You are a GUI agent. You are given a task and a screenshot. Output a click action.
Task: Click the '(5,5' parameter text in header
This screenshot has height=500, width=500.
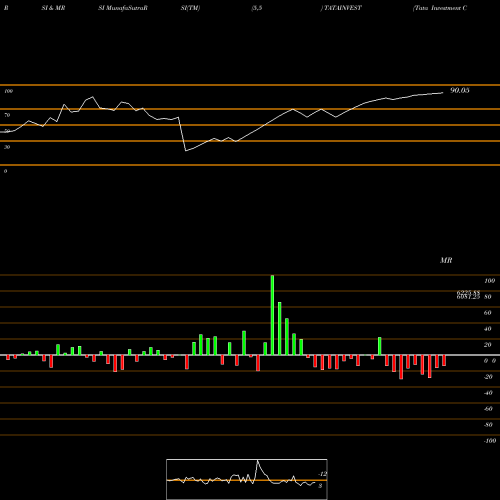tap(257, 8)
